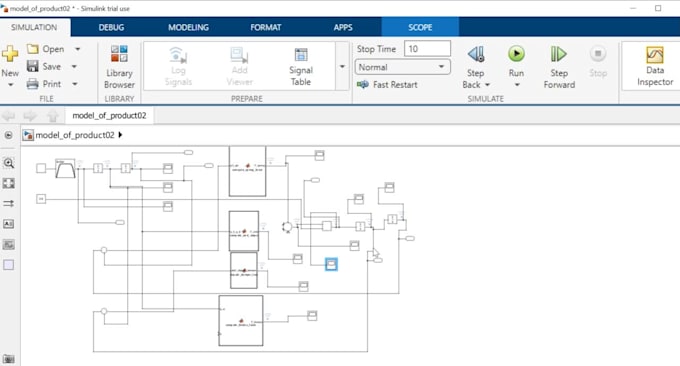
Task: Click the Stop simulation button
Action: 598,61
